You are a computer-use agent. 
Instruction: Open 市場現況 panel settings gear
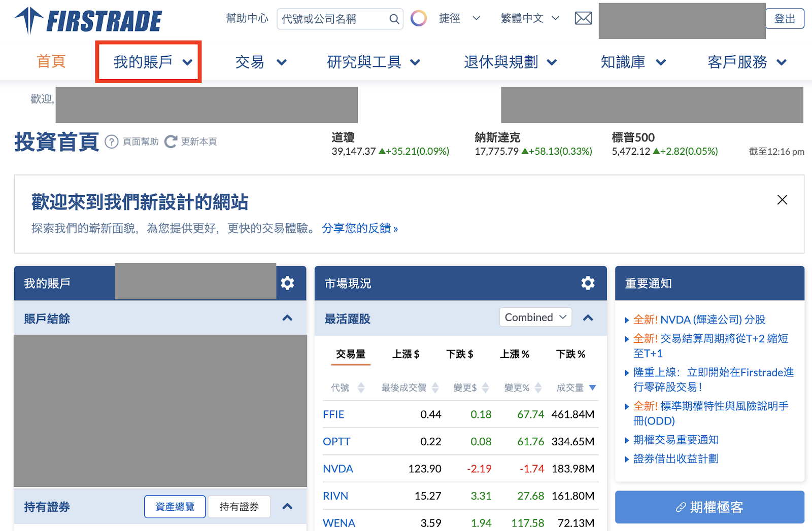pyautogui.click(x=588, y=283)
